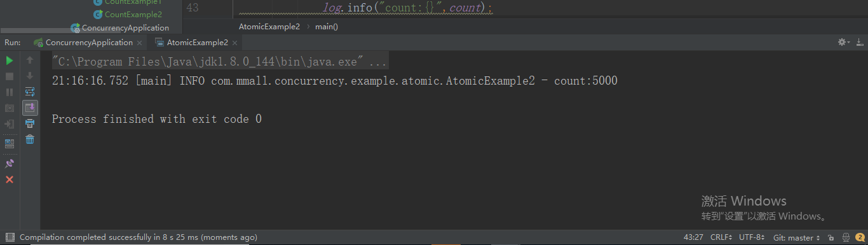The height and width of the screenshot is (245, 868).
Task: Click the Run: panel label
Action: [12, 43]
